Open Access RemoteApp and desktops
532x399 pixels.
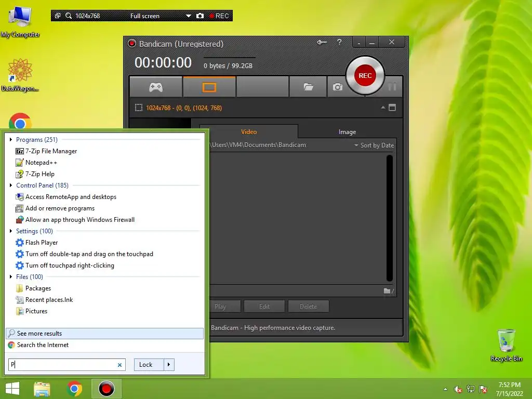tap(66, 197)
